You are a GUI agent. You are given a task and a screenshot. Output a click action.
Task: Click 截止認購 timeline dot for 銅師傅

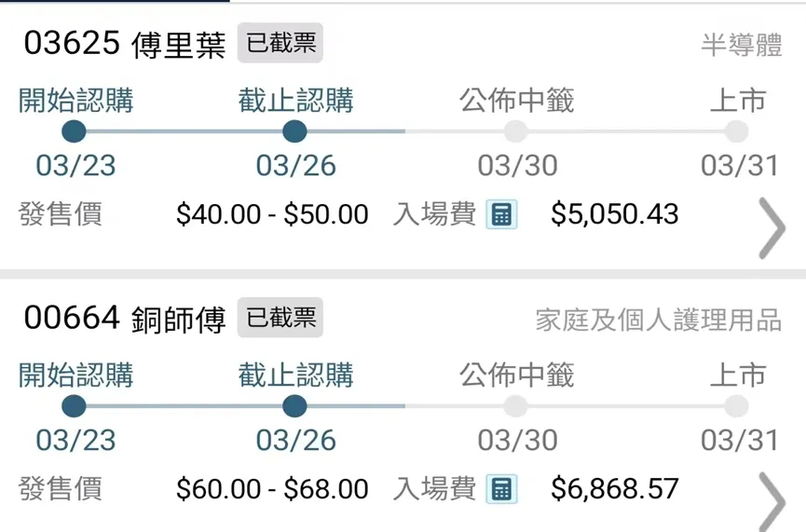pos(294,406)
